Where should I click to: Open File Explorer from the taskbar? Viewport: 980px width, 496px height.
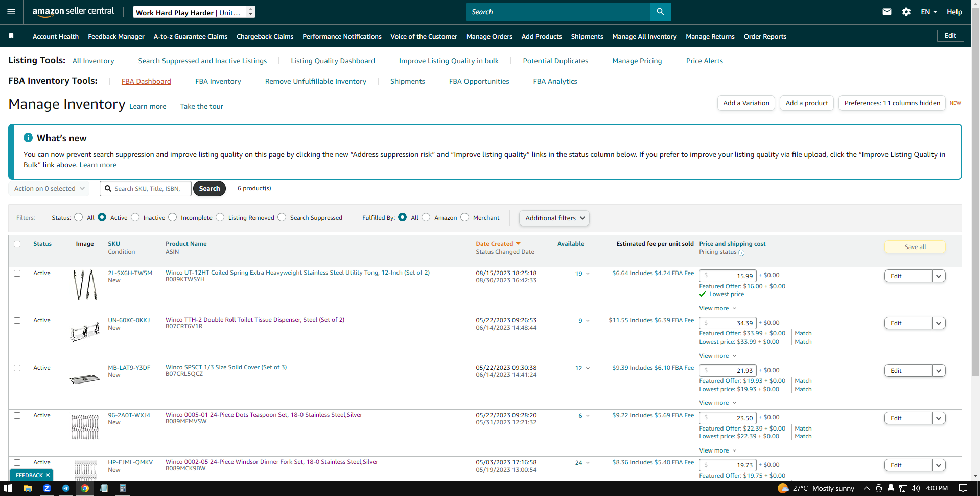tap(28, 488)
